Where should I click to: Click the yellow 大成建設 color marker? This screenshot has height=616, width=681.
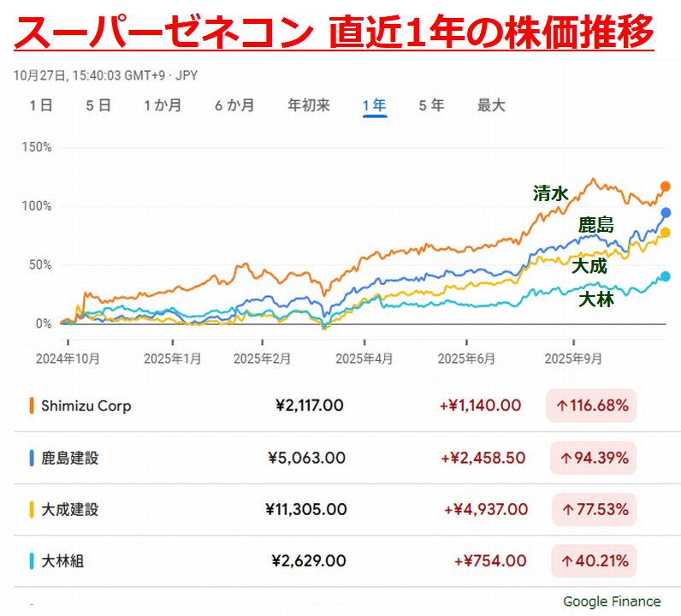tap(32, 510)
